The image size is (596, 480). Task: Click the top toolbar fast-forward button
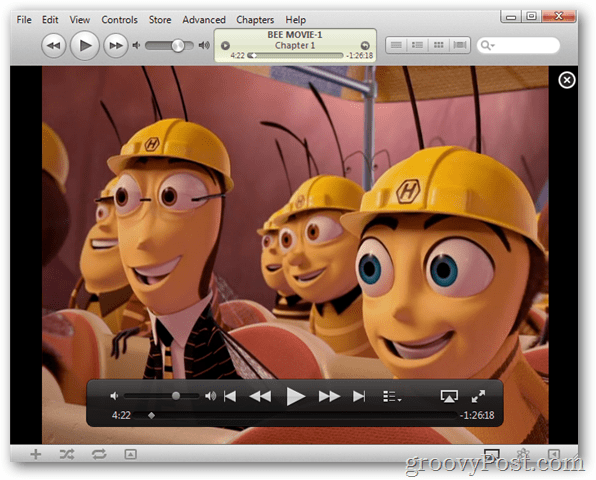(116, 46)
